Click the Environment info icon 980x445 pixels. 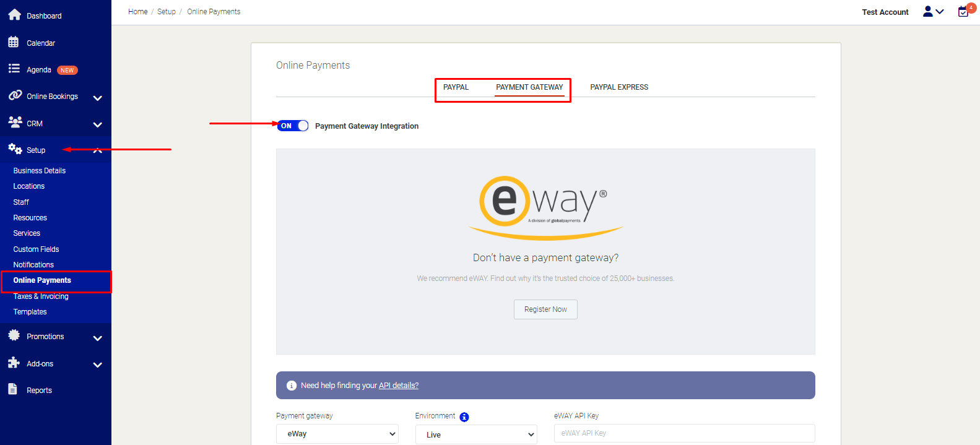click(x=464, y=417)
